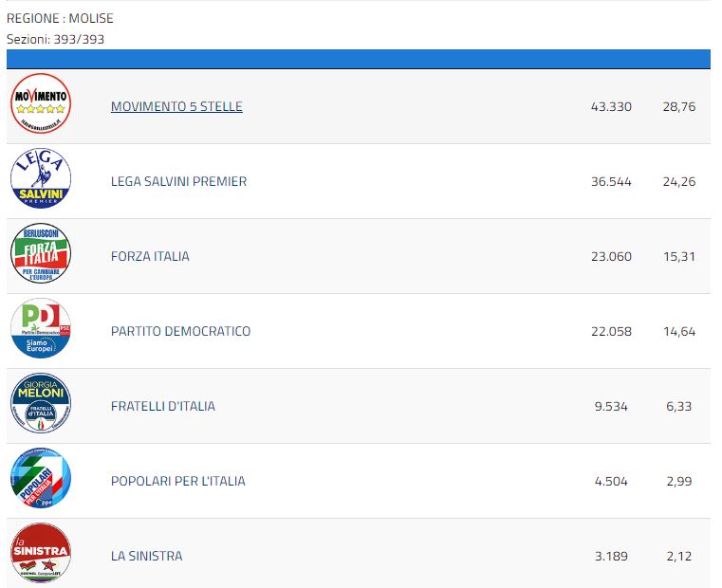The height and width of the screenshot is (588, 722).
Task: Click the La Sinistra red logo
Action: pyautogui.click(x=41, y=553)
